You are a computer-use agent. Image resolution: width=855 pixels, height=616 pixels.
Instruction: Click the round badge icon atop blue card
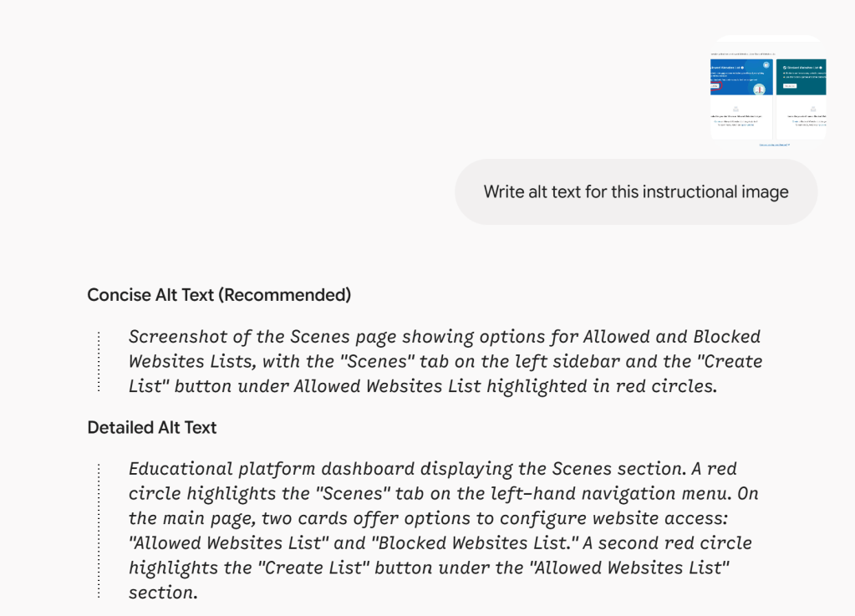coord(766,65)
